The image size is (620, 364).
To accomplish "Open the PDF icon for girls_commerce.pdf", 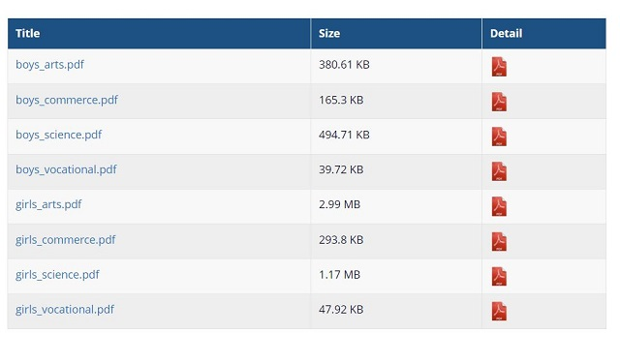I will coord(499,241).
